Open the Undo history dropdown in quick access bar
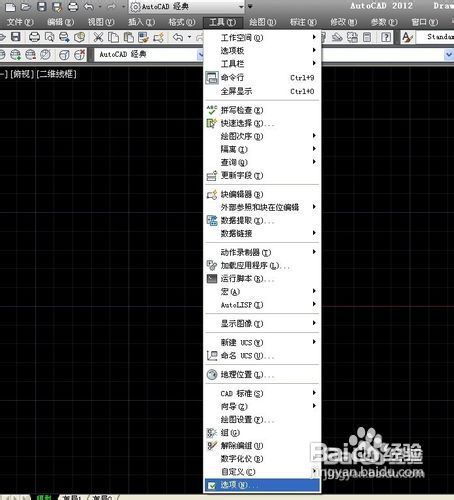Viewport: 454px width, 500px height. point(100,7)
